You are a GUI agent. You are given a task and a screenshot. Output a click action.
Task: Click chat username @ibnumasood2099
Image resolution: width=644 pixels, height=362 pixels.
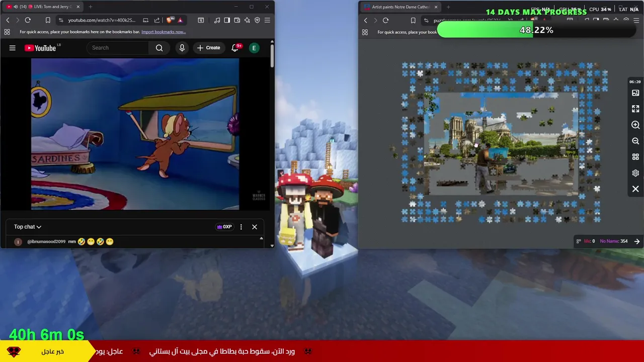(x=46, y=242)
